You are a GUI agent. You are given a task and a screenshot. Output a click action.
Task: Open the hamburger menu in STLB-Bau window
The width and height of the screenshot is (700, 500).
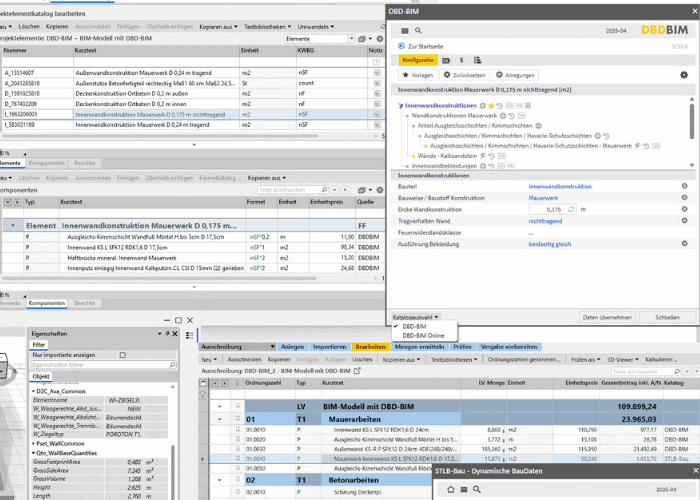click(464, 489)
